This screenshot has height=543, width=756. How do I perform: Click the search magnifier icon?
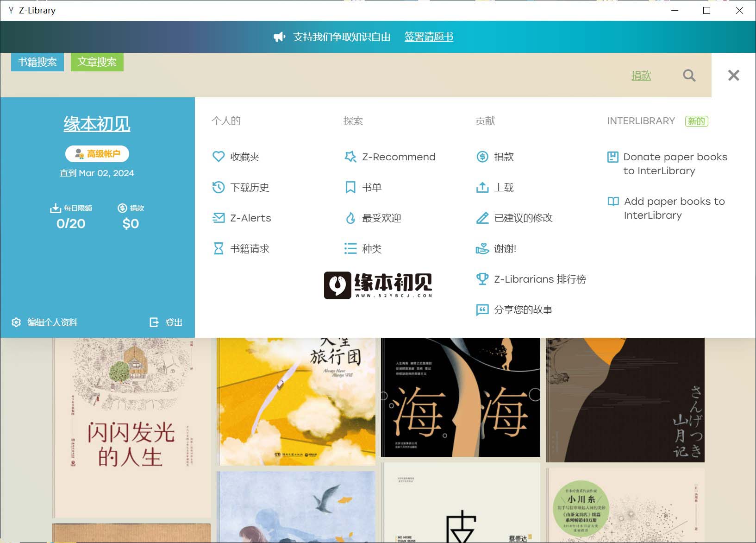pos(689,75)
